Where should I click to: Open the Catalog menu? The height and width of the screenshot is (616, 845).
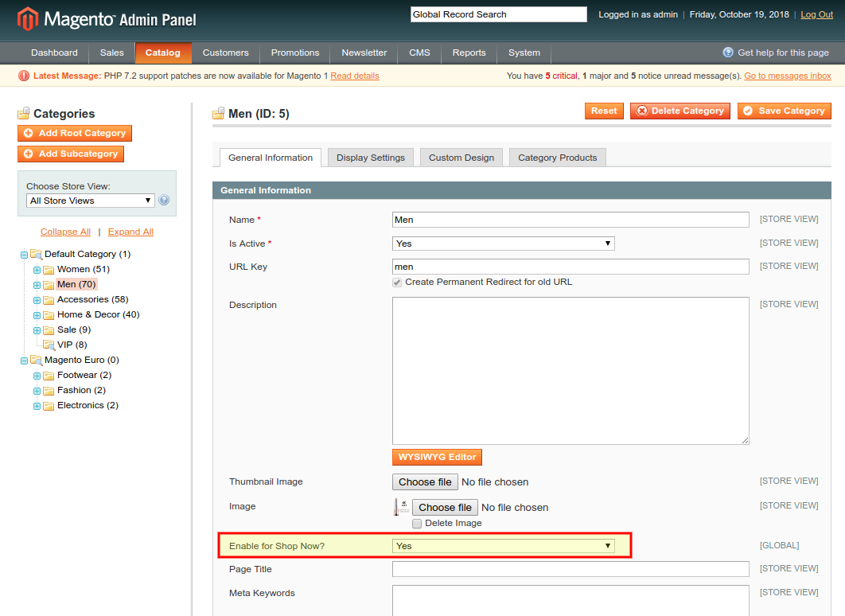pos(163,53)
